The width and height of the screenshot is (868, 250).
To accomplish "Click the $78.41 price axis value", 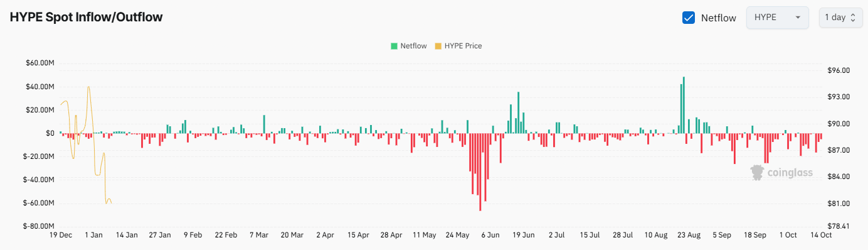I will pos(839,226).
